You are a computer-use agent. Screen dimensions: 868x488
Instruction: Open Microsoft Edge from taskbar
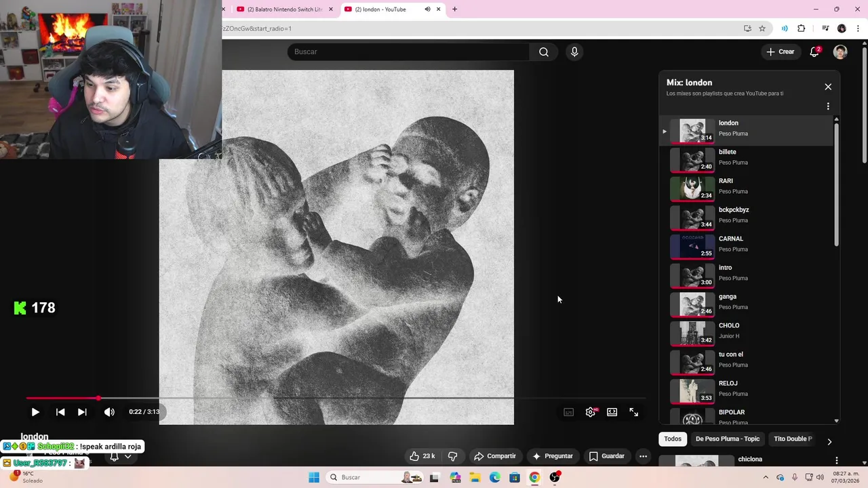click(x=495, y=477)
